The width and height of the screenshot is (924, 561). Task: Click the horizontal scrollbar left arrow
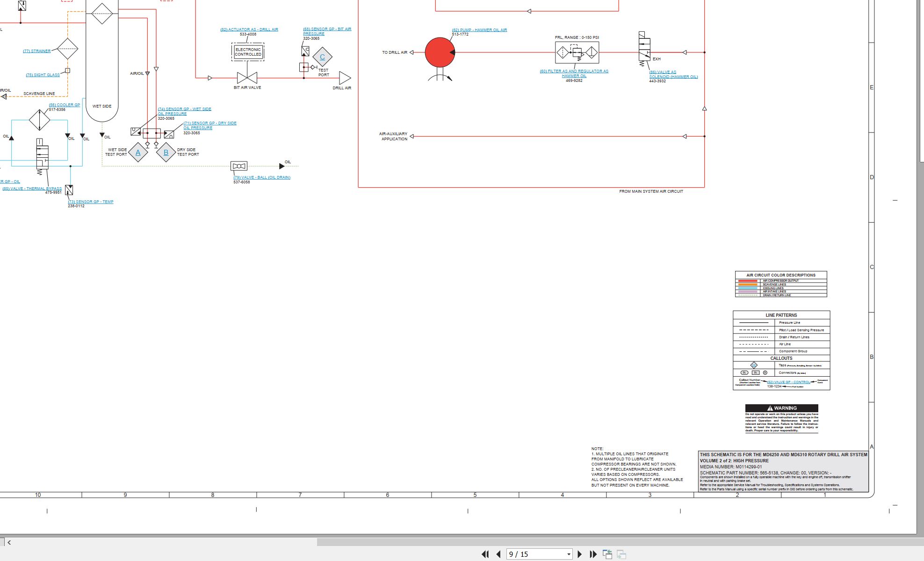coord(9,542)
